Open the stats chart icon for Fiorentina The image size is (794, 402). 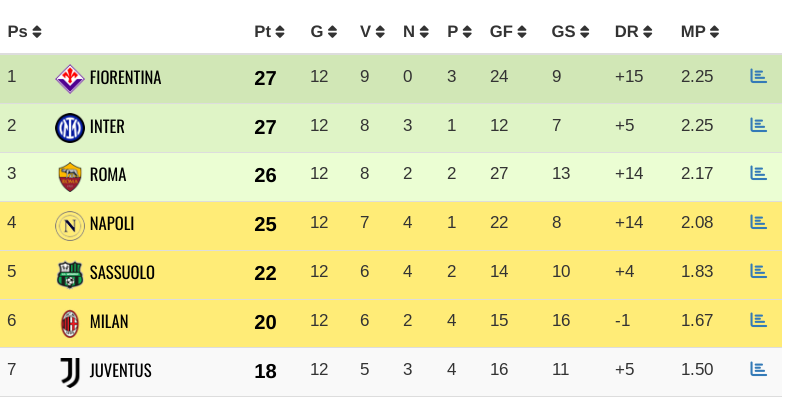click(758, 76)
